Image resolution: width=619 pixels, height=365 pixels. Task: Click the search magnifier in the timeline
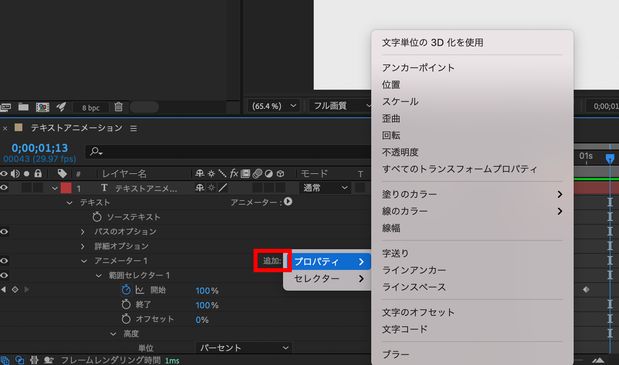pyautogui.click(x=96, y=151)
